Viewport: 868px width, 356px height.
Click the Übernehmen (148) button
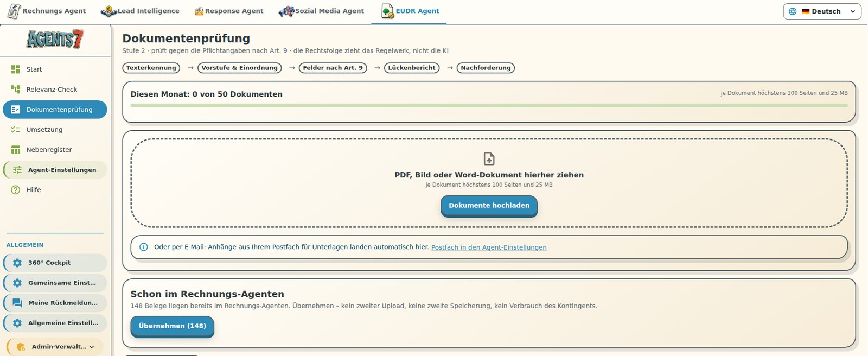172,326
